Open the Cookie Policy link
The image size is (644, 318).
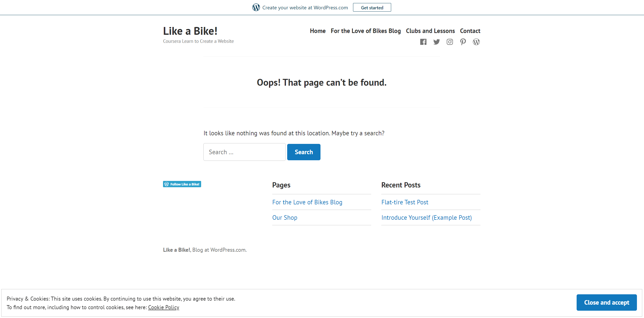pos(164,307)
